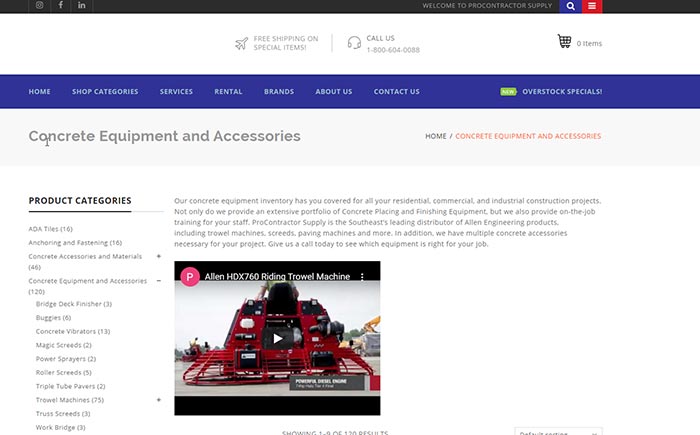Collapse Concrete Equipment and Accessories category
Image resolution: width=700 pixels, height=435 pixels.
coord(158,281)
